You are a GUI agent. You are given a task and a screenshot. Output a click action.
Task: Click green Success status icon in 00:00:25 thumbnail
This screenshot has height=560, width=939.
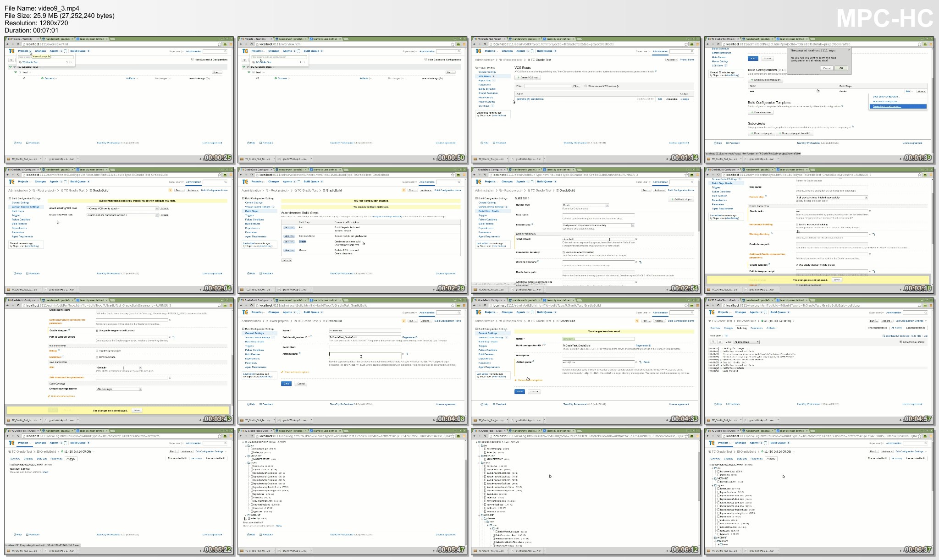point(42,78)
